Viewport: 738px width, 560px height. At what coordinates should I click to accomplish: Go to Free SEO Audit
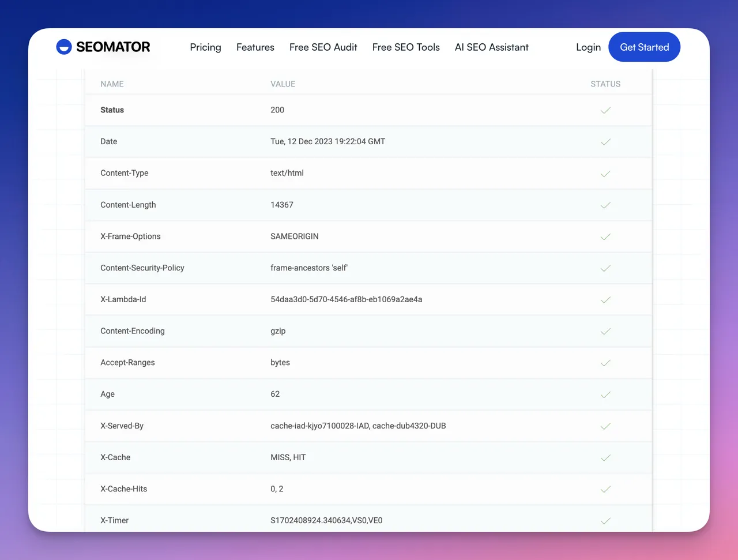(x=323, y=47)
